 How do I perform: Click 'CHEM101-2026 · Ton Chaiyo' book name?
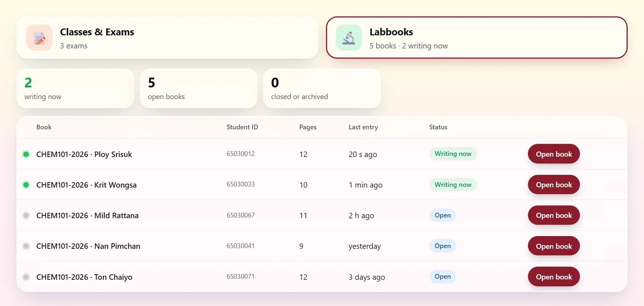[x=84, y=277]
